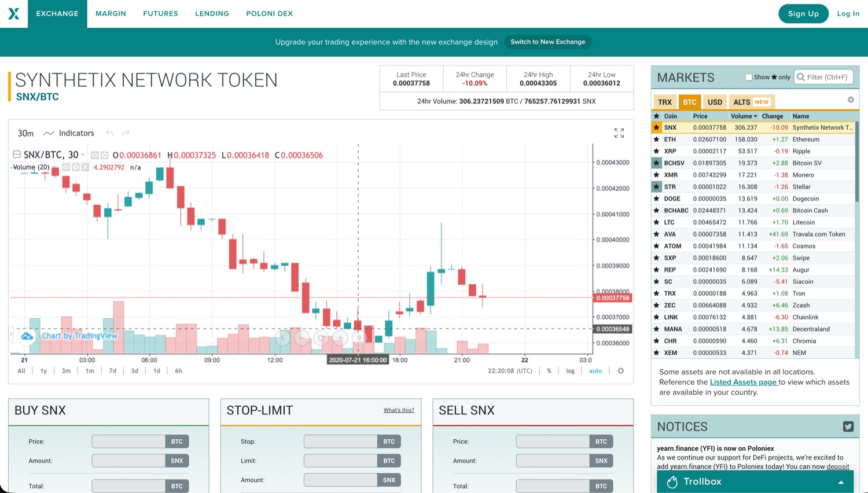This screenshot has width=868, height=493.
Task: Click the Trollbox flame icon
Action: [x=672, y=481]
